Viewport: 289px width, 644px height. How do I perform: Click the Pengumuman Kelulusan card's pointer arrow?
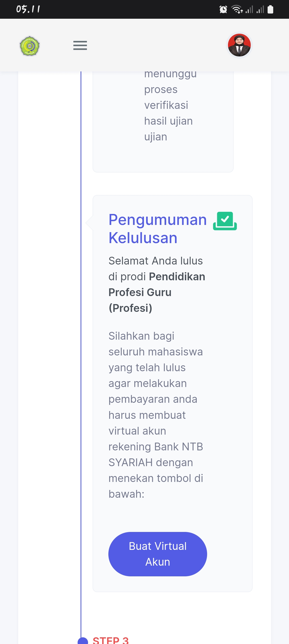pos(89,223)
